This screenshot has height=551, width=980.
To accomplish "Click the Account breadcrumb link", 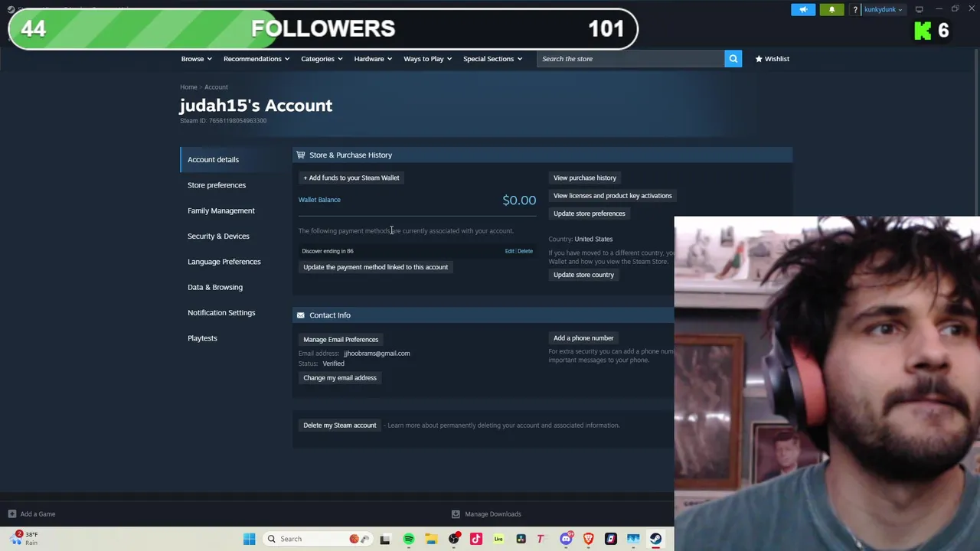I will (216, 87).
